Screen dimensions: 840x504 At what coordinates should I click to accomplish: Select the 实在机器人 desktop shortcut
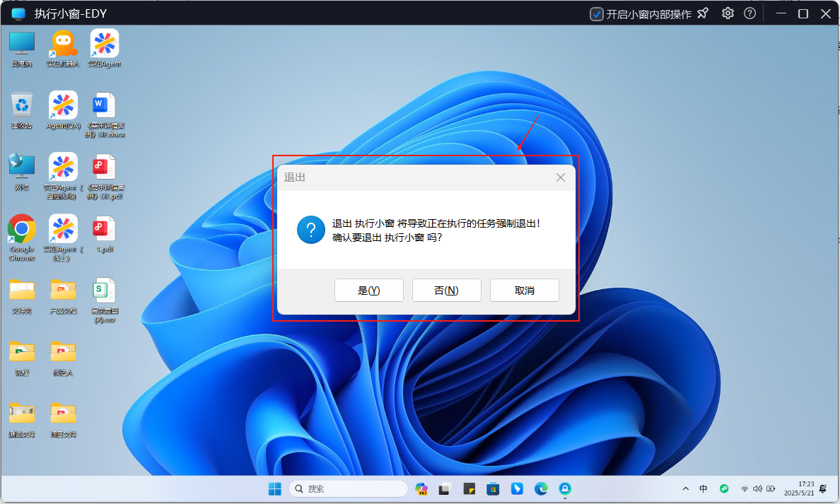(63, 44)
